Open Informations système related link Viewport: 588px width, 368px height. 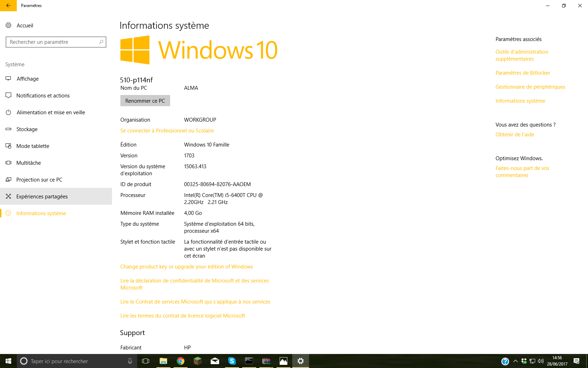520,101
